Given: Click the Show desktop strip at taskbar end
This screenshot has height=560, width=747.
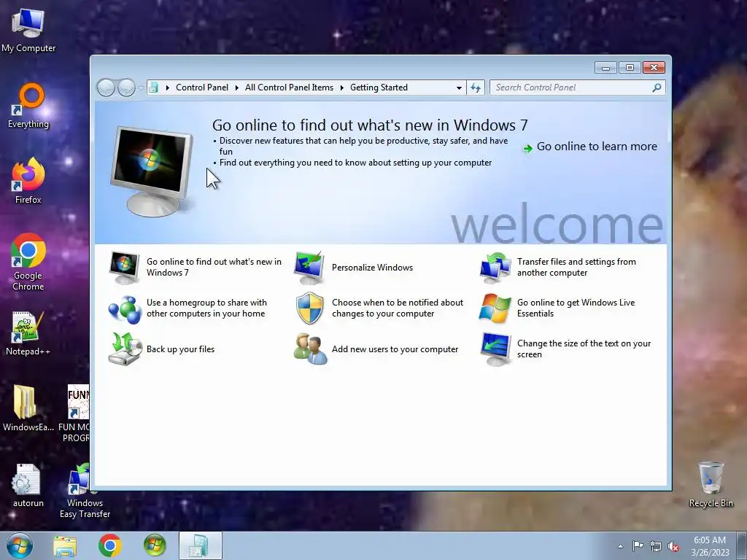Looking at the screenshot, I should pyautogui.click(x=741, y=546).
